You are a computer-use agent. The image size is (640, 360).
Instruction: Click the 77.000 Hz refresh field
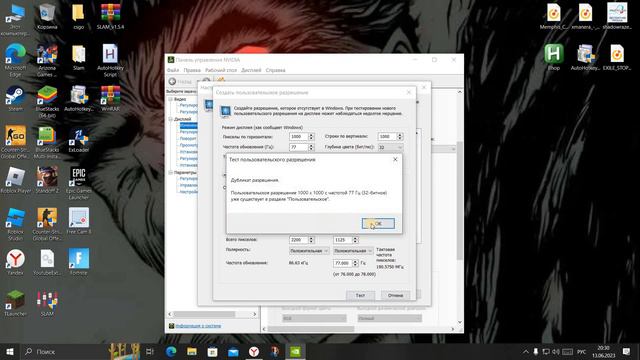[x=343, y=263]
